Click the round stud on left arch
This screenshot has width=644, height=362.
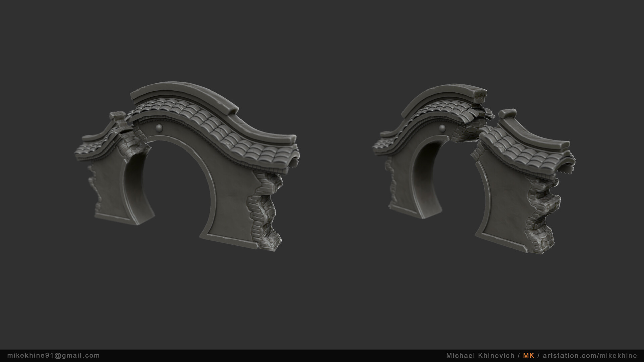point(159,127)
